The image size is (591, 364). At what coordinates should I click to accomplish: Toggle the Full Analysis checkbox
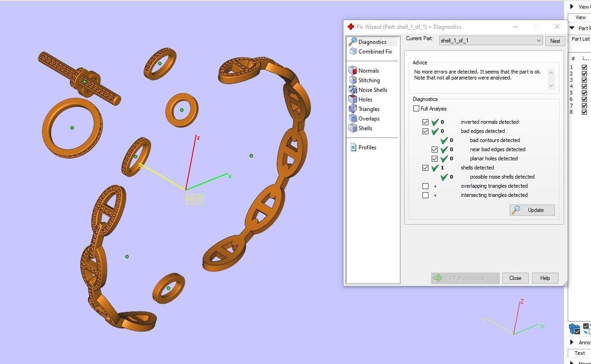pos(416,109)
